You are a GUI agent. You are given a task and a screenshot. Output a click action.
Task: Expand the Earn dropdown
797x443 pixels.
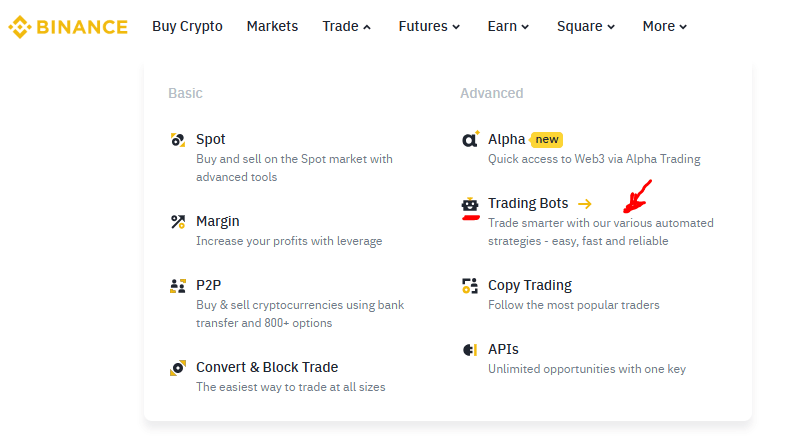(x=508, y=27)
